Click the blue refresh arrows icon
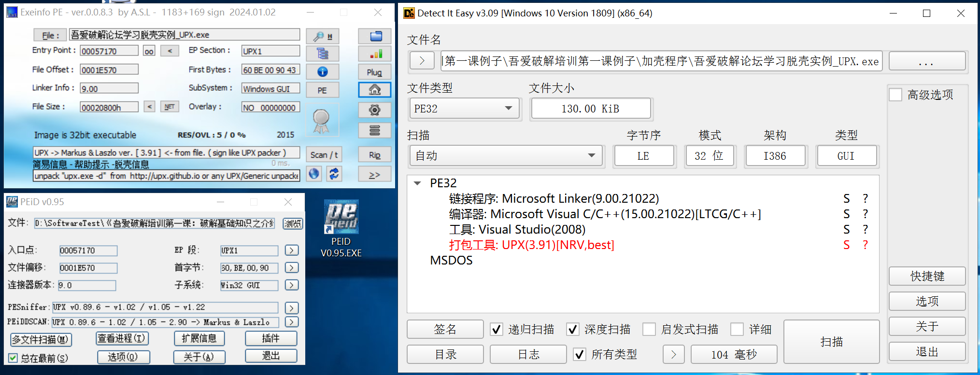This screenshot has height=375, width=980. 334,174
